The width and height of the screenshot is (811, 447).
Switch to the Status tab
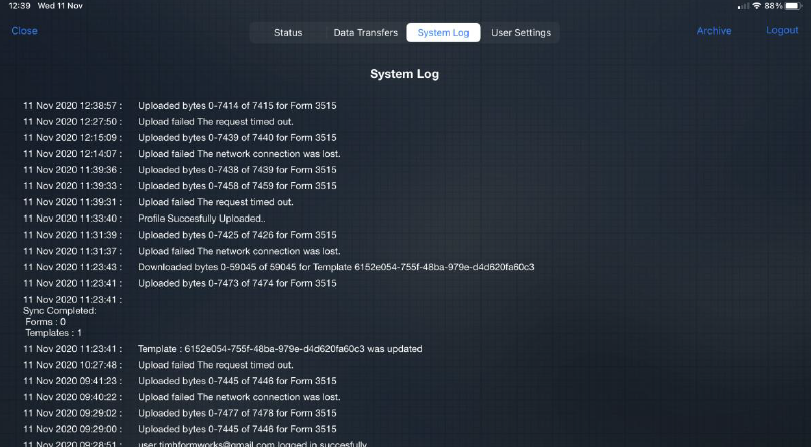tap(288, 33)
